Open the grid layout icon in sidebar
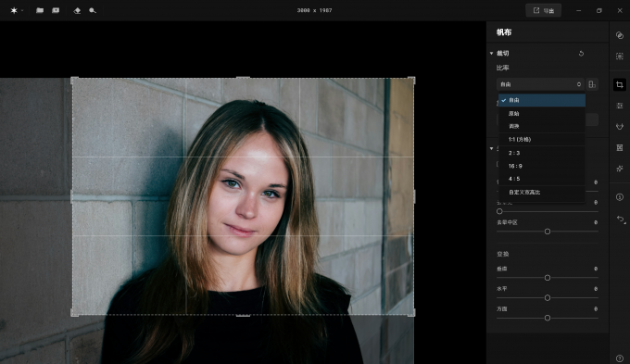 point(620,147)
